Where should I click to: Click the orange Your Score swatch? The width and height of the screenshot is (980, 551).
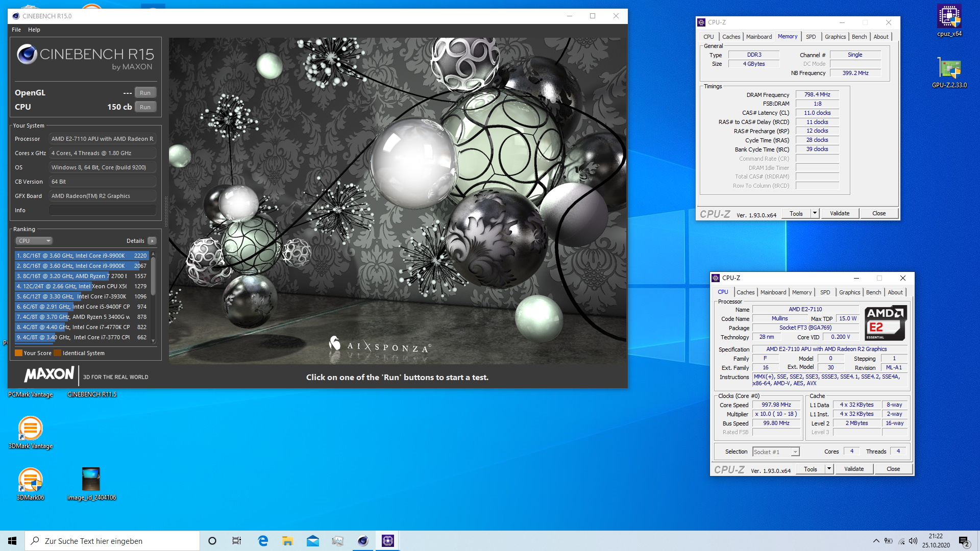point(18,353)
